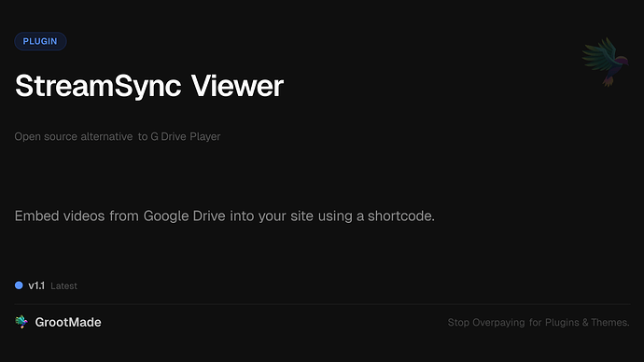Click 'Stop Overpaying for Plugins & Themes.' tagline

(x=539, y=323)
